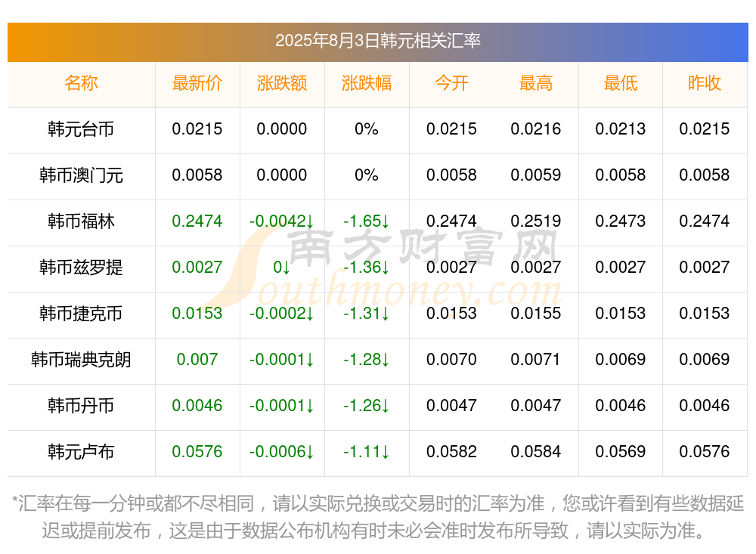Click 韩币兹罗提 latest price 0.0027
The height and width of the screenshot is (554, 756).
(197, 267)
